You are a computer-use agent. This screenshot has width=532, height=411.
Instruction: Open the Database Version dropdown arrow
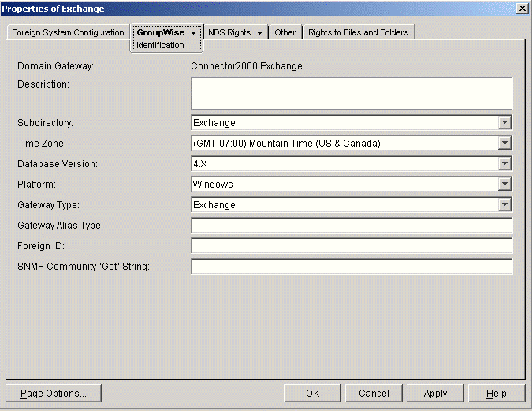[504, 164]
